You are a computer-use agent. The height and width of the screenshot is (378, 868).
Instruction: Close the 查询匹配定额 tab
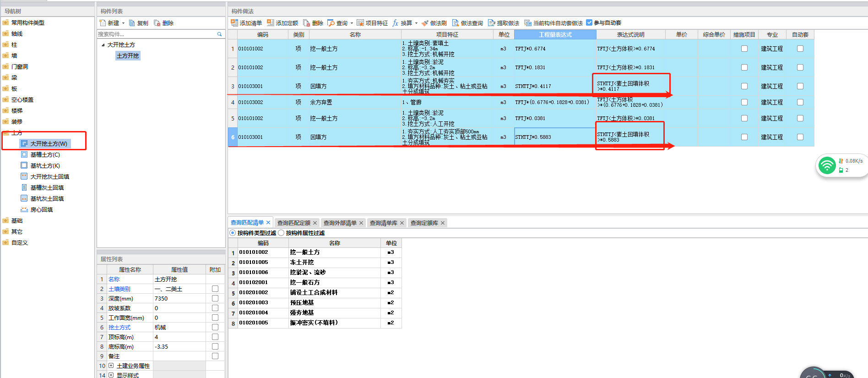315,223
